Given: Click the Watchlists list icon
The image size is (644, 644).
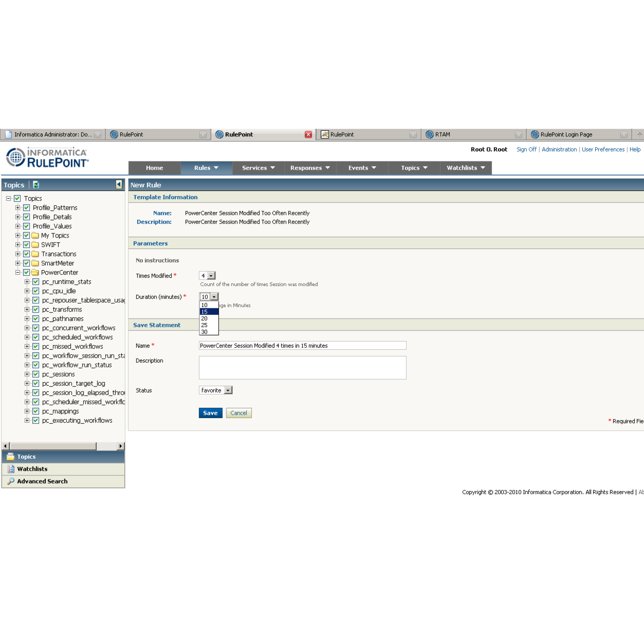Looking at the screenshot, I should coord(11,469).
